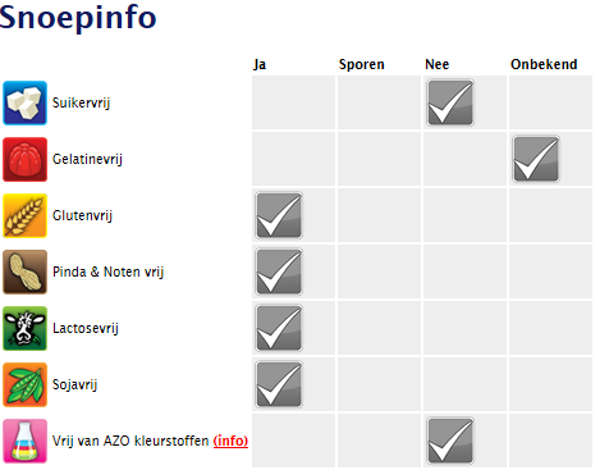
Task: Click the cow Lactosevrij icon
Action: 25,327
